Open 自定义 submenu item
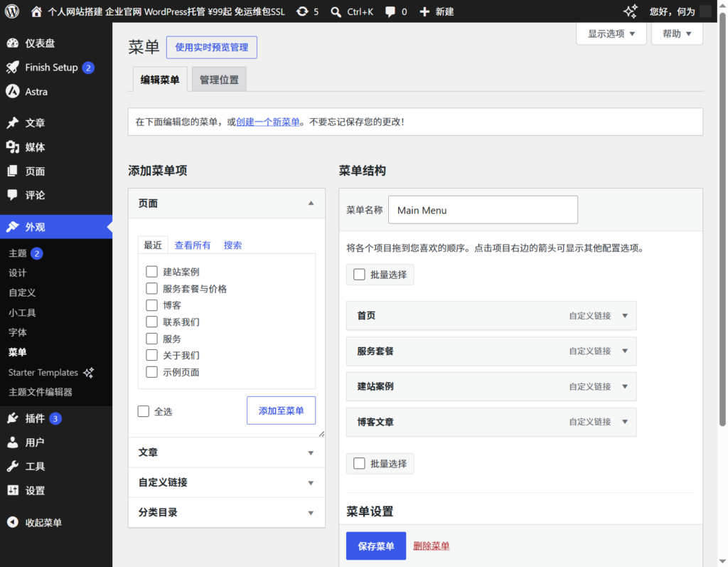Image resolution: width=728 pixels, height=567 pixels. click(x=22, y=293)
